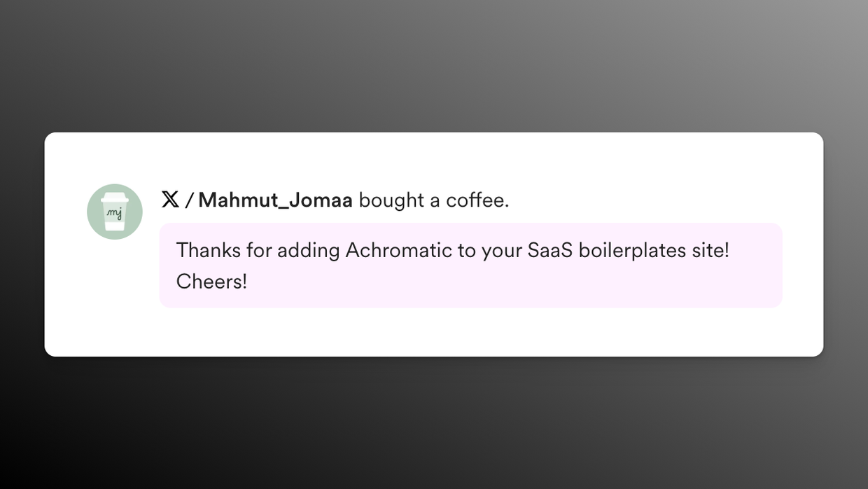Click the word "Thanks" in the message
The height and width of the screenshot is (489, 868).
coord(208,250)
